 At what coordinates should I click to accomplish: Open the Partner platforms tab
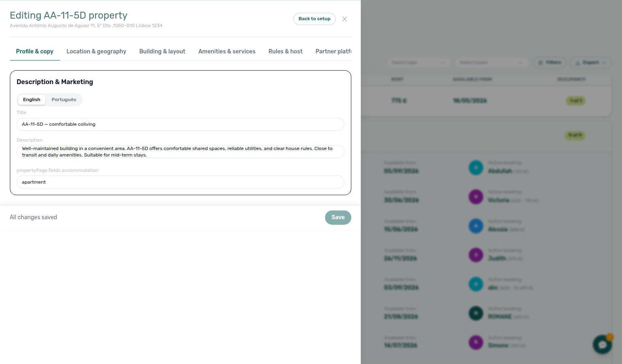[x=333, y=51]
